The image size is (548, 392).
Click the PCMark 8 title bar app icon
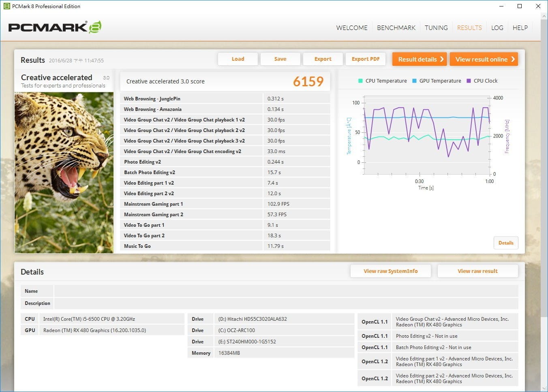[x=6, y=6]
